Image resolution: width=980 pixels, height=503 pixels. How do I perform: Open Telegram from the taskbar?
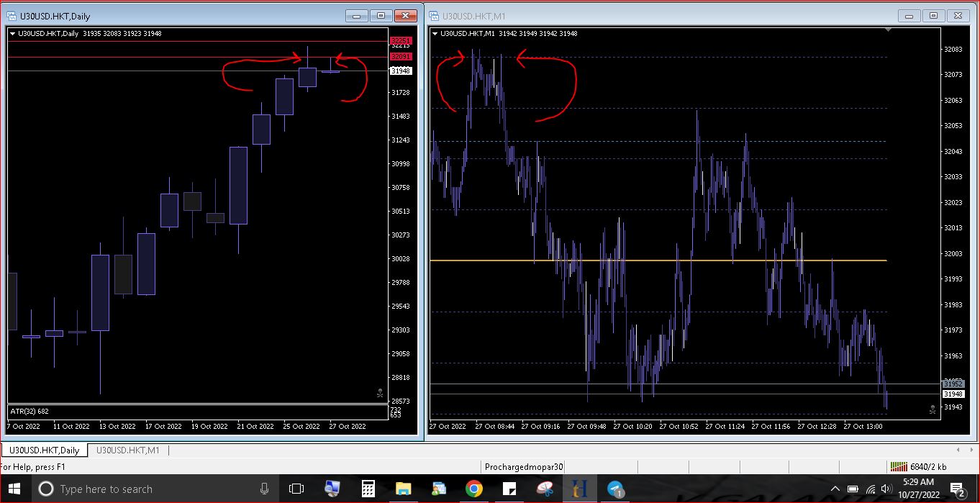pos(615,489)
